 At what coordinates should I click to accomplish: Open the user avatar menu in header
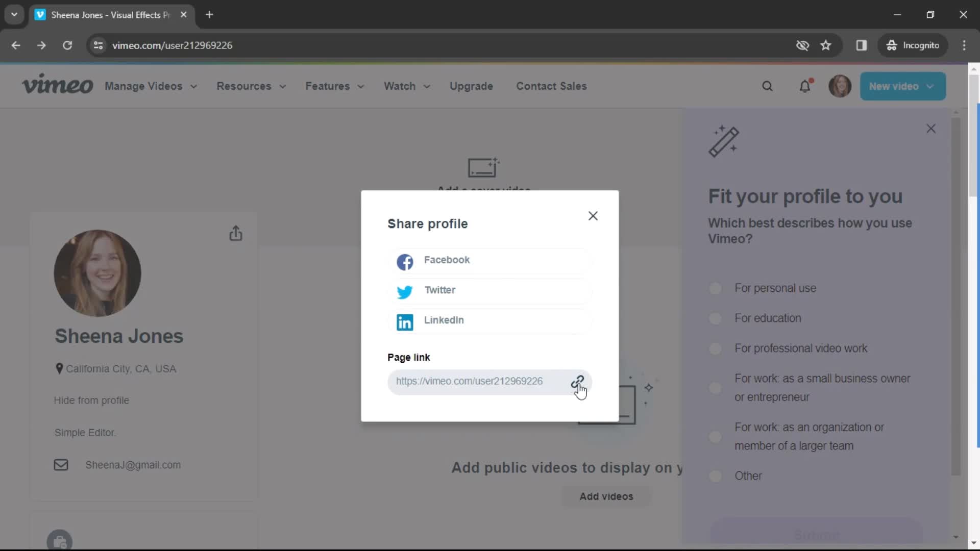840,86
